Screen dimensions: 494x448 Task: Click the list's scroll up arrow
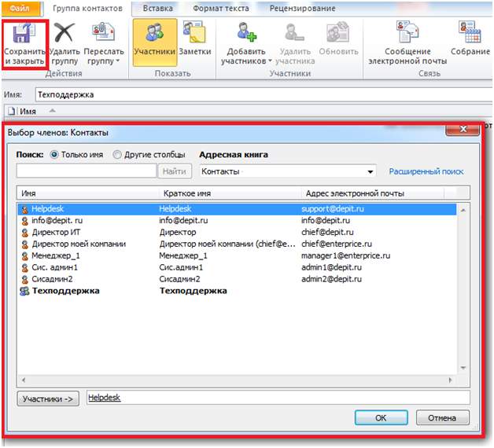pos(463,210)
